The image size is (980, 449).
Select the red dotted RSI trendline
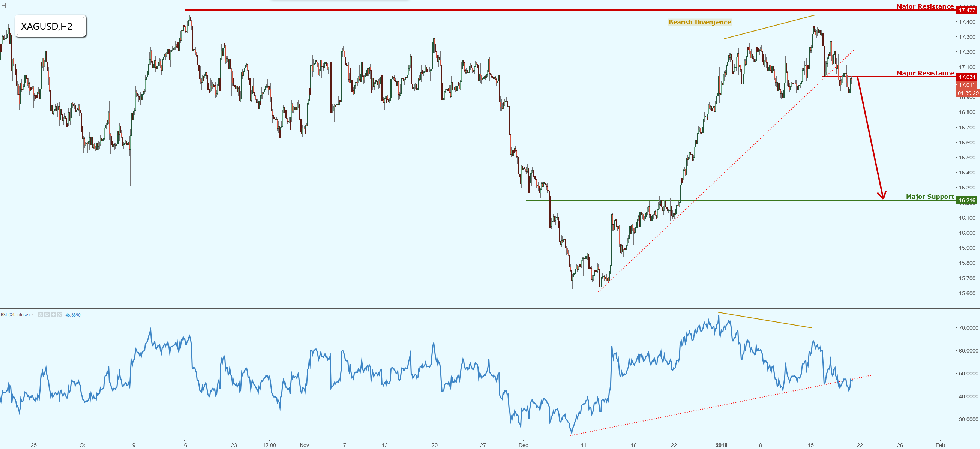(720, 405)
